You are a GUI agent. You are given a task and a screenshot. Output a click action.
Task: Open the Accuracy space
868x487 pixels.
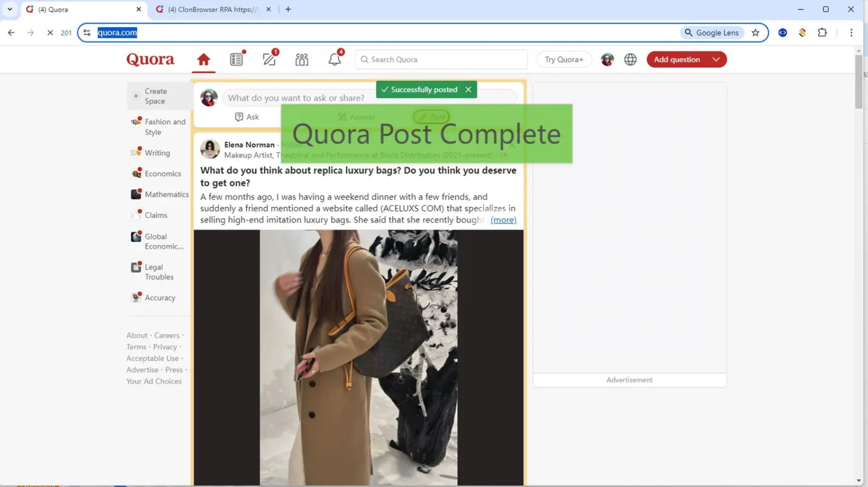pos(153,298)
